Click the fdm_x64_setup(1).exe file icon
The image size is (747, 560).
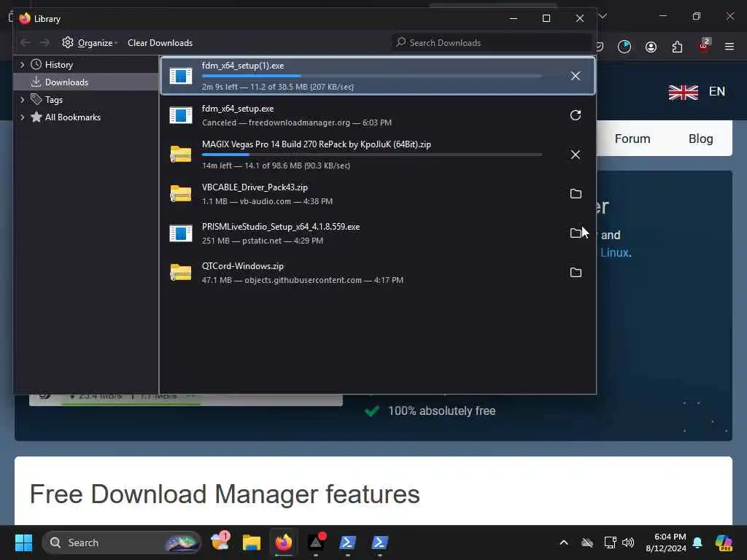181,76
